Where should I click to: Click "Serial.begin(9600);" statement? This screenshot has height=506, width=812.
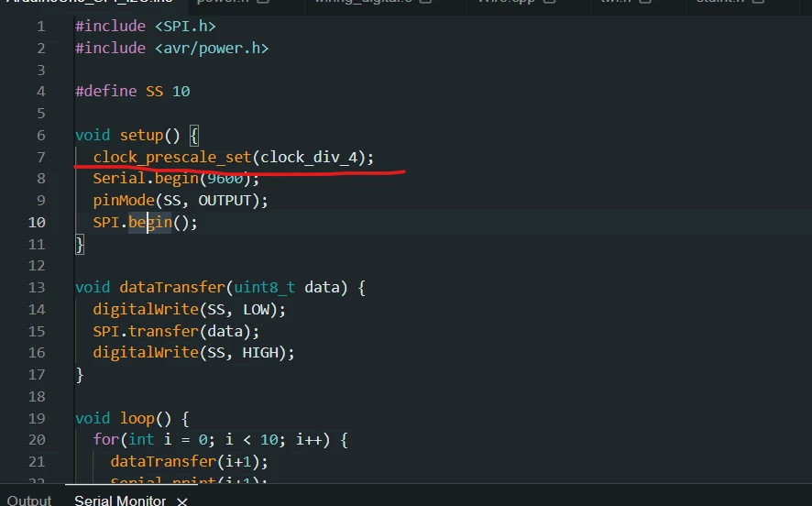pos(176,179)
